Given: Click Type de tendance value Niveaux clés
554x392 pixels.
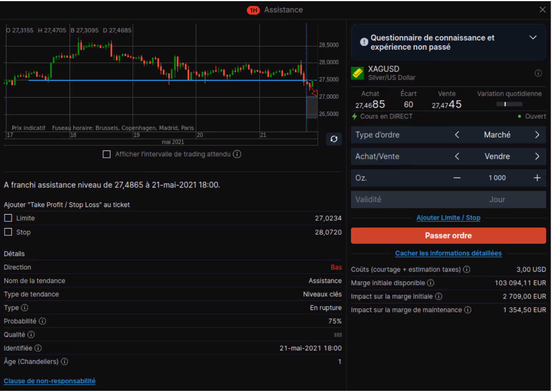Looking at the screenshot, I should (x=322, y=294).
